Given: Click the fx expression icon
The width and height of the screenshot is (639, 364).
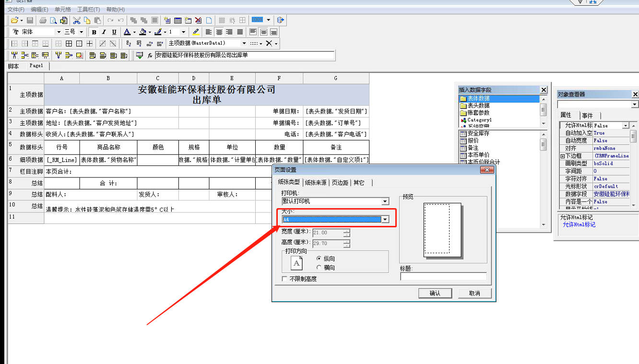Looking at the screenshot, I should click(150, 55).
